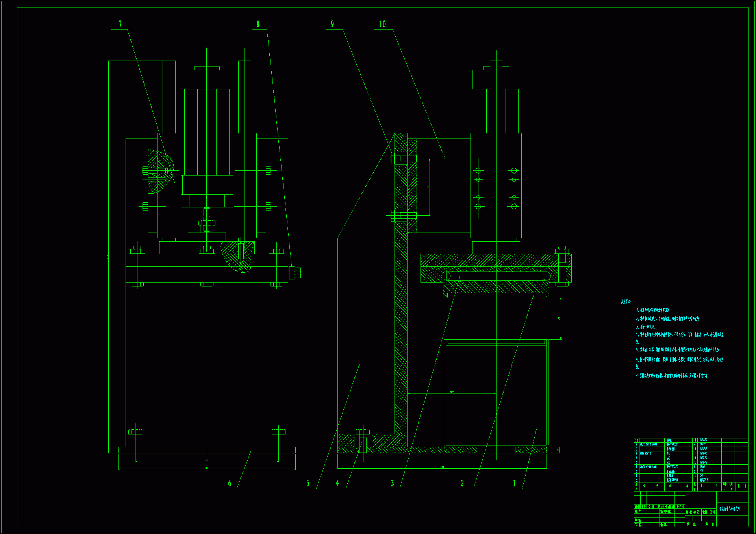The image size is (756, 534).
Task: Click cyan drawing name in title block
Action: tap(730, 509)
